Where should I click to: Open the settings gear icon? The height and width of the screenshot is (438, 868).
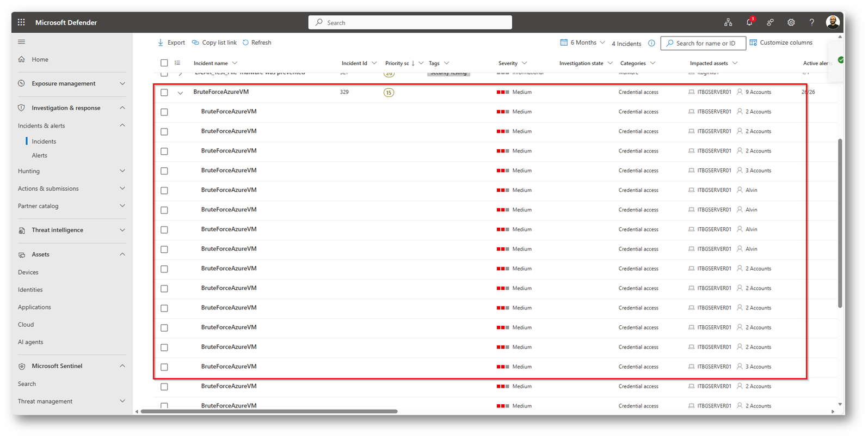pyautogui.click(x=791, y=22)
